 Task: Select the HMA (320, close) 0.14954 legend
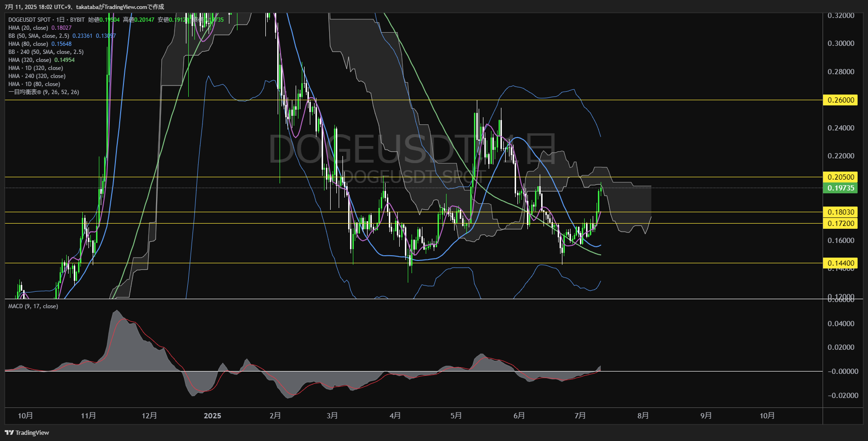tap(41, 60)
